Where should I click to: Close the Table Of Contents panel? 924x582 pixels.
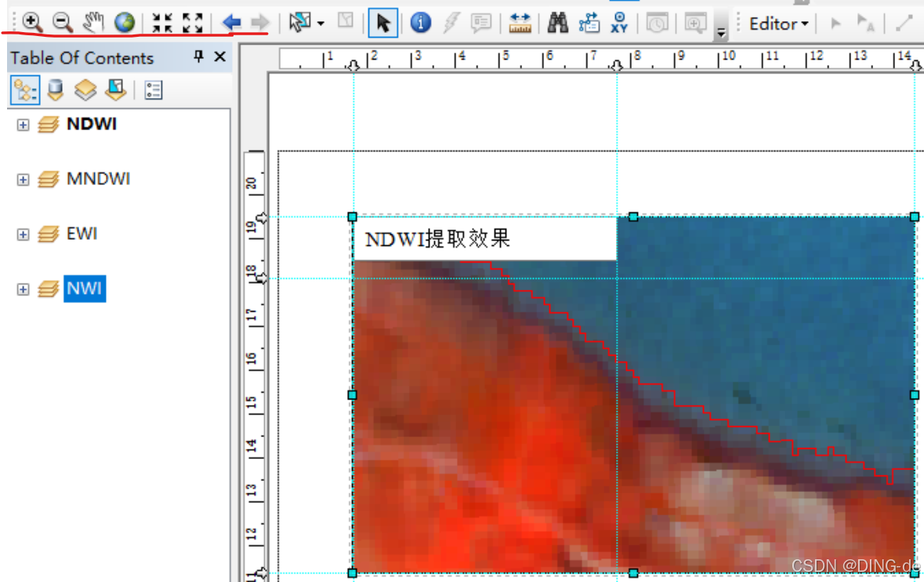[219, 56]
